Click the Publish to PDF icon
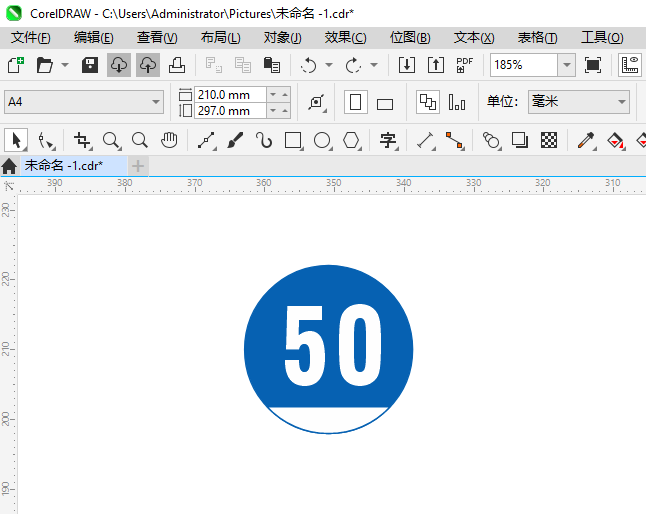The width and height of the screenshot is (646, 514). point(464,65)
